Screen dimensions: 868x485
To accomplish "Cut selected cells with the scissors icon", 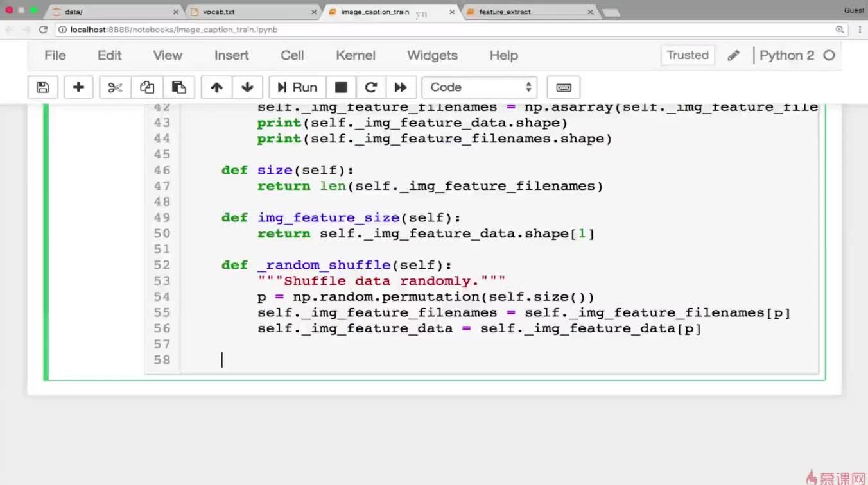I will pyautogui.click(x=116, y=87).
